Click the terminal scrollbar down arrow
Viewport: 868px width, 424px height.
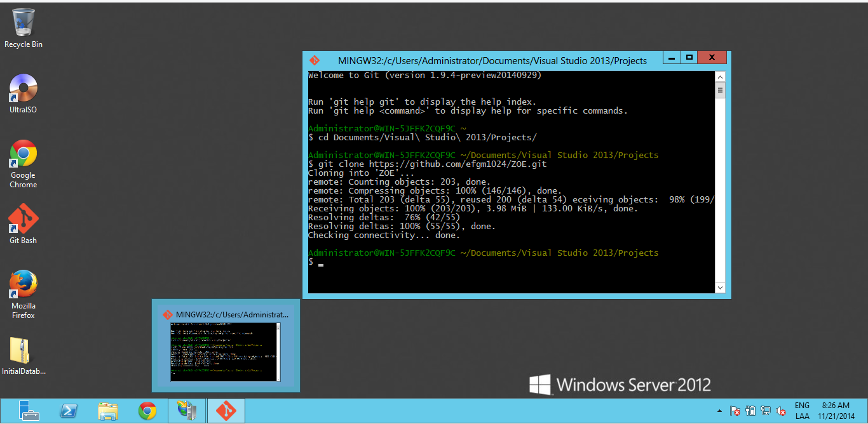click(720, 288)
